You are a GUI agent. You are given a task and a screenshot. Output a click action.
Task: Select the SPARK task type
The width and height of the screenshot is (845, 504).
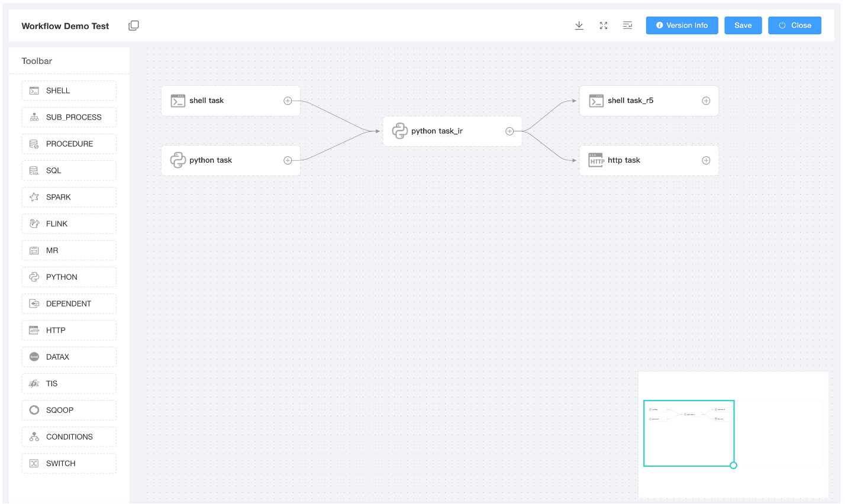pos(69,196)
